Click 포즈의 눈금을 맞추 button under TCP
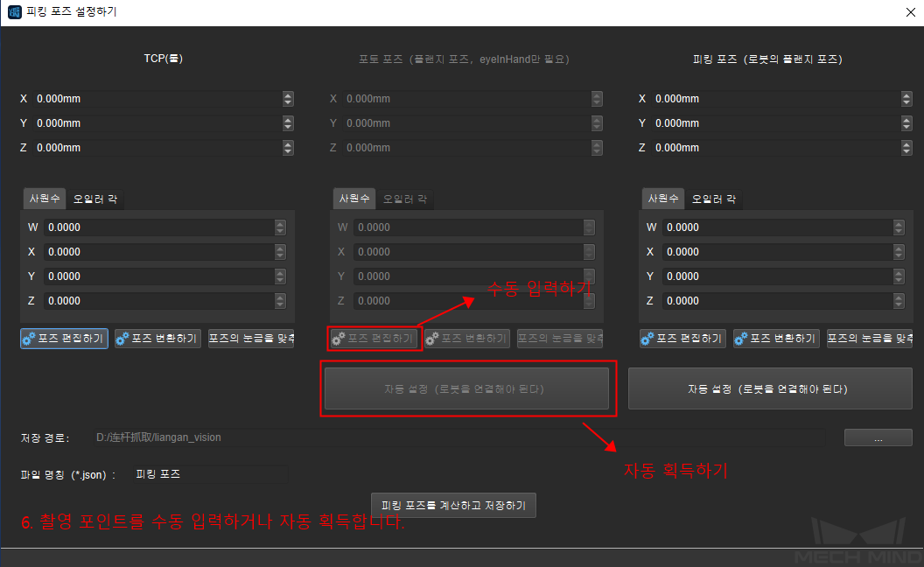Screen dimensions: 924x567 [252, 339]
